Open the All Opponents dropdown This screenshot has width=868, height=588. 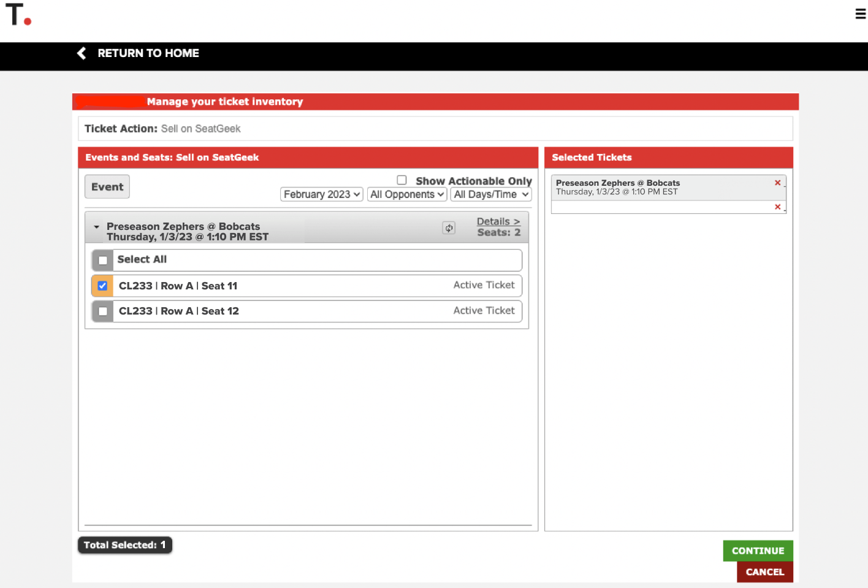[x=407, y=194]
